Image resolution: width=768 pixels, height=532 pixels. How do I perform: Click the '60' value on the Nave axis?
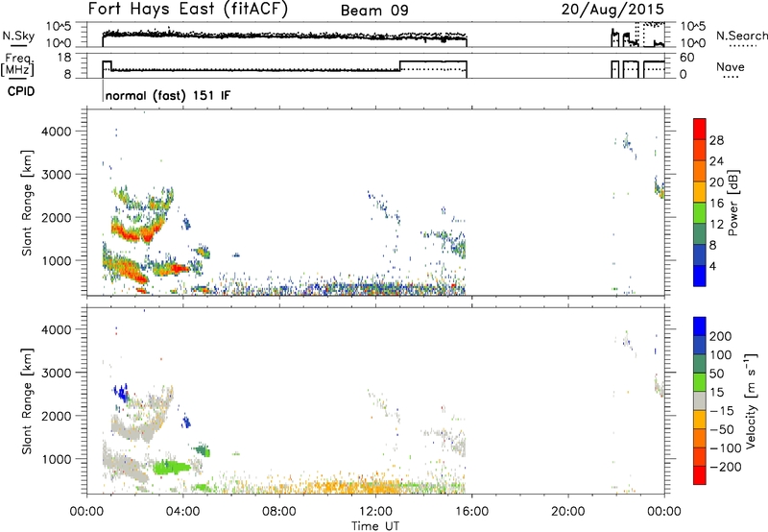[x=687, y=58]
